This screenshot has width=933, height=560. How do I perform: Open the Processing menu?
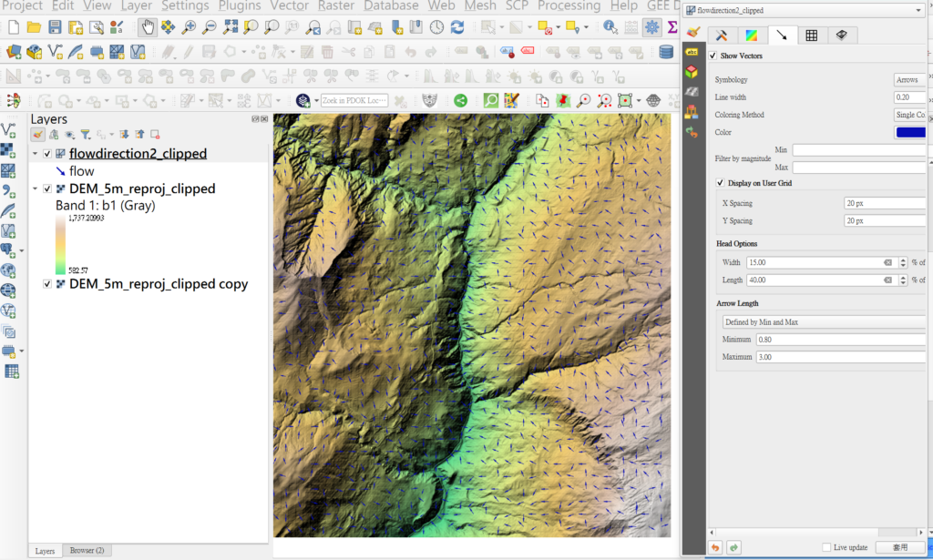coord(569,5)
